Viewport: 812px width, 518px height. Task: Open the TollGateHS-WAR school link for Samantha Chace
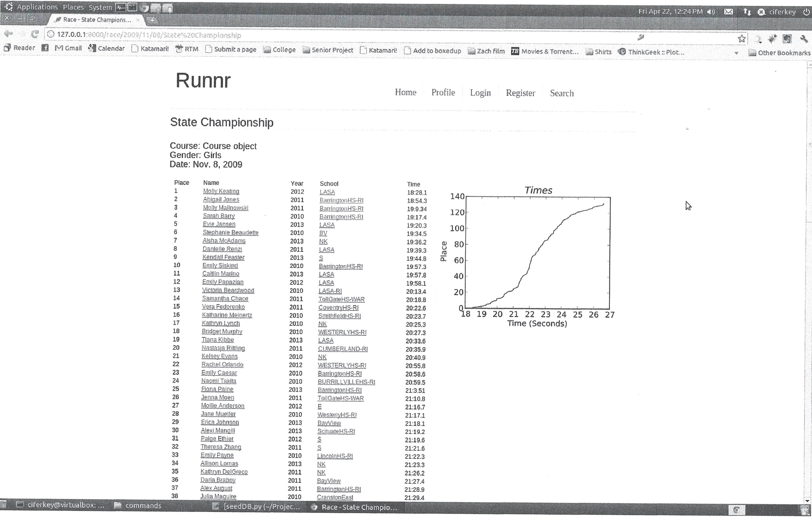pos(341,299)
